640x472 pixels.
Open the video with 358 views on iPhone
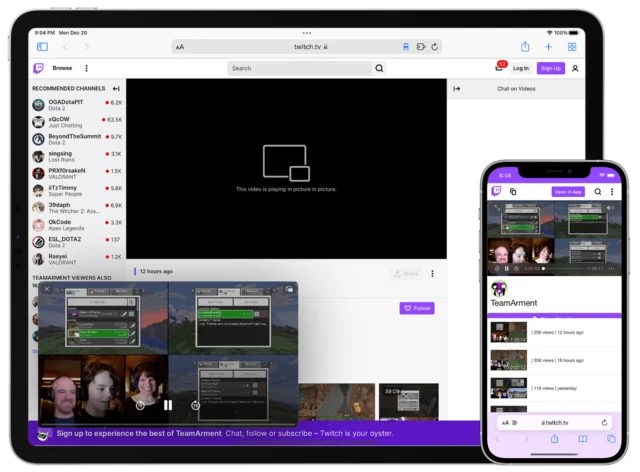(x=555, y=360)
